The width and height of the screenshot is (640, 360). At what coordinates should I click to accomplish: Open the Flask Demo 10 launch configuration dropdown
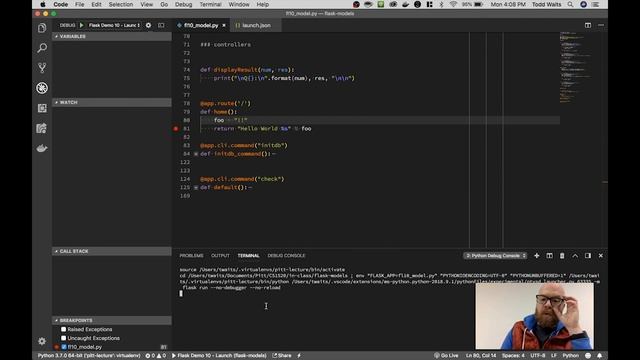coord(114,25)
